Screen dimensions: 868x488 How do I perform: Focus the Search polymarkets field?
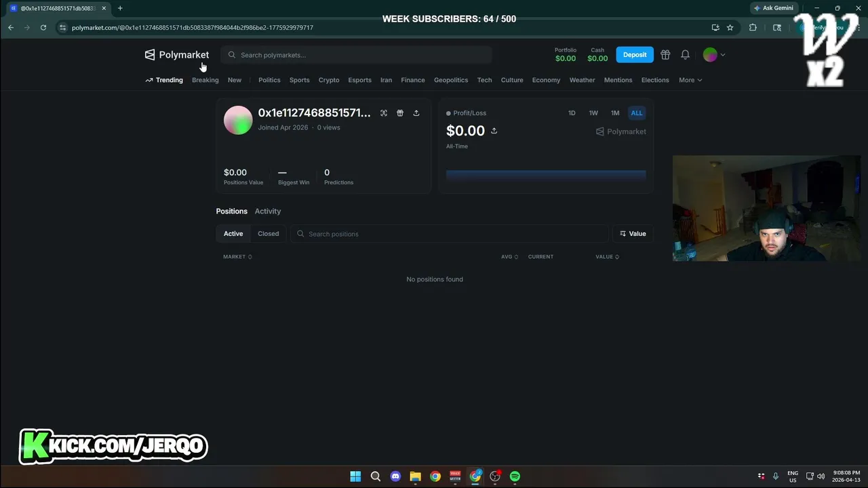pyautogui.click(x=357, y=55)
